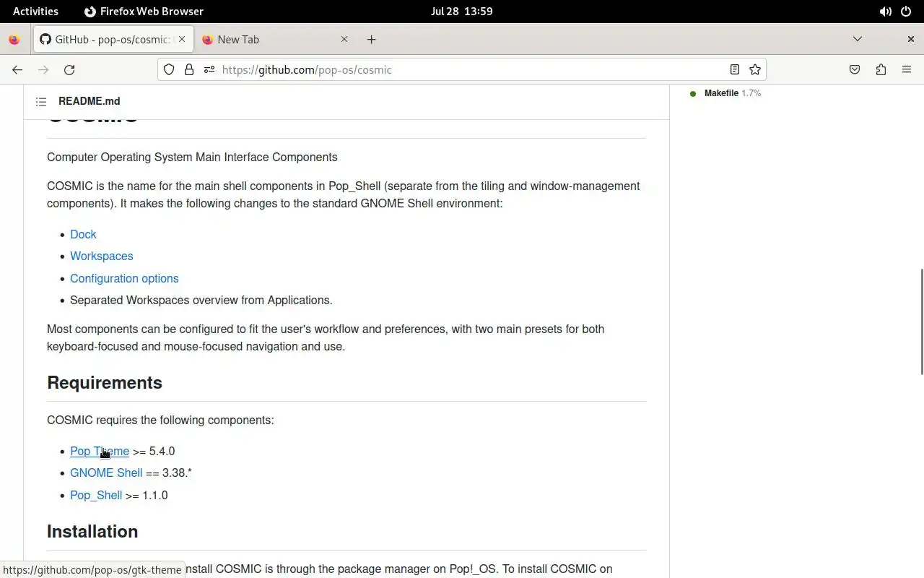Follow the Pop Theme link
This screenshot has height=578, width=924.
tap(100, 452)
